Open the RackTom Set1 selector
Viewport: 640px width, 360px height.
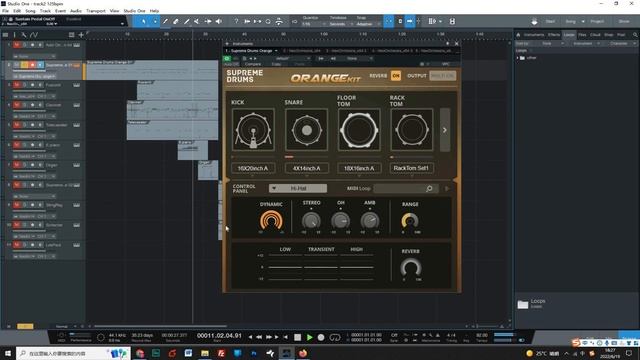[411, 168]
